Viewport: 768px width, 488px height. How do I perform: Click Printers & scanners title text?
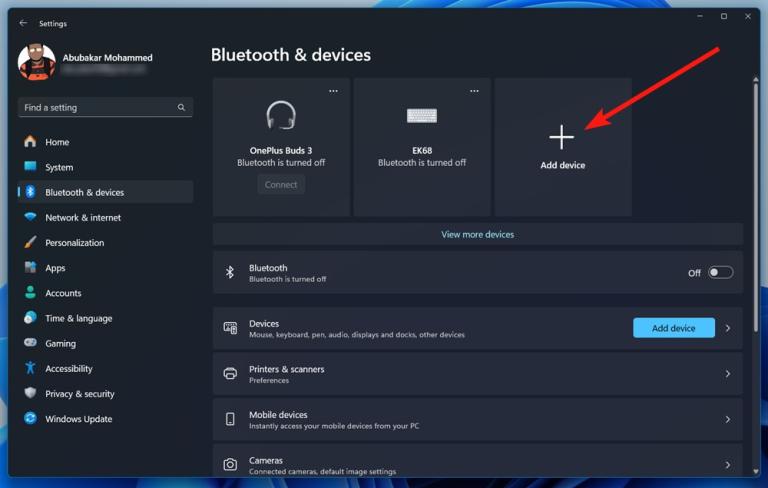click(x=287, y=369)
